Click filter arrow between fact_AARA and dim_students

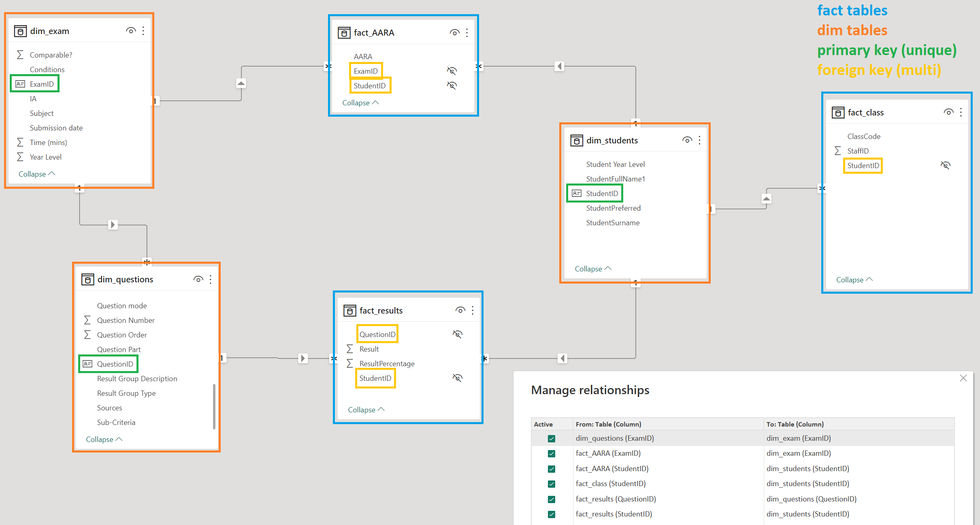[x=559, y=66]
